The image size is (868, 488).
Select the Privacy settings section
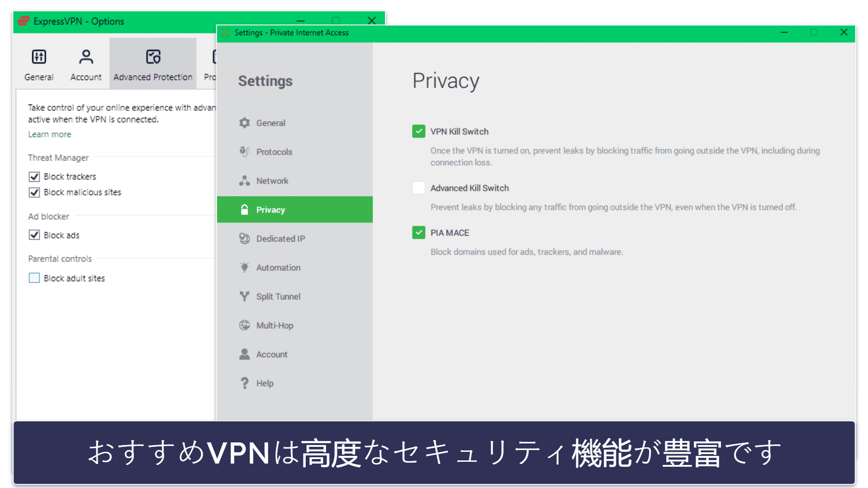(x=295, y=209)
